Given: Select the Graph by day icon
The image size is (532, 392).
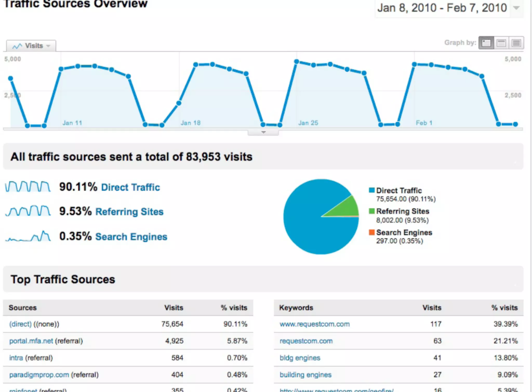Looking at the screenshot, I should [x=486, y=43].
